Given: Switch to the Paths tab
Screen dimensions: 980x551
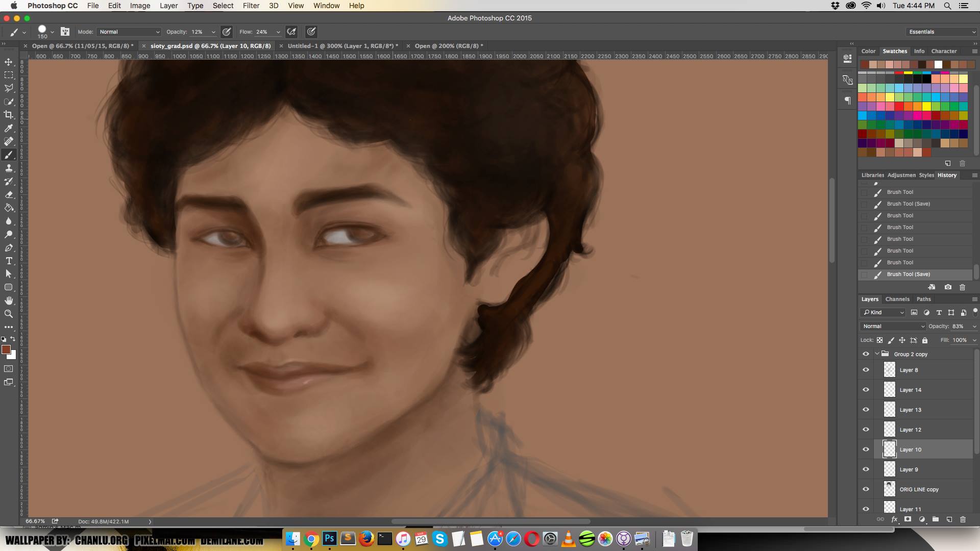Looking at the screenshot, I should pos(923,299).
